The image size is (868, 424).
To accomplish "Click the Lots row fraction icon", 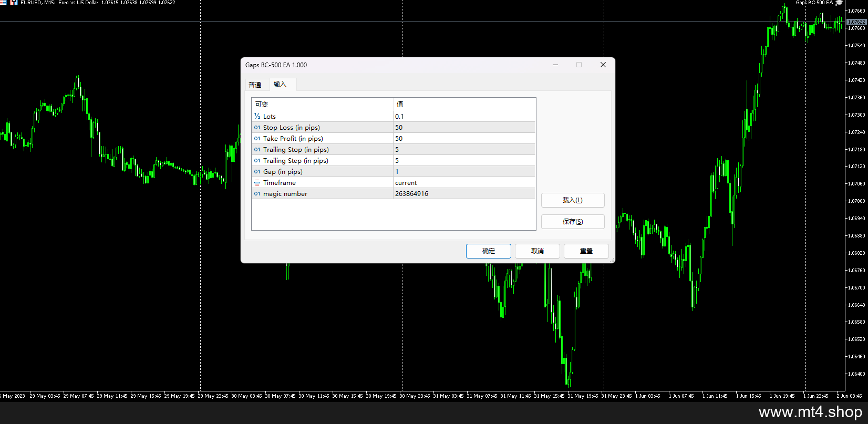I will tap(257, 117).
